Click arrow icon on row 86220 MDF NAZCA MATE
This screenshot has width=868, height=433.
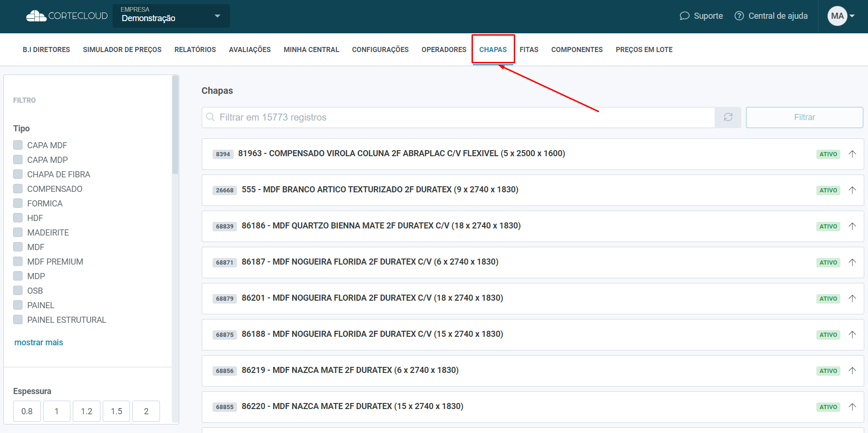853,407
